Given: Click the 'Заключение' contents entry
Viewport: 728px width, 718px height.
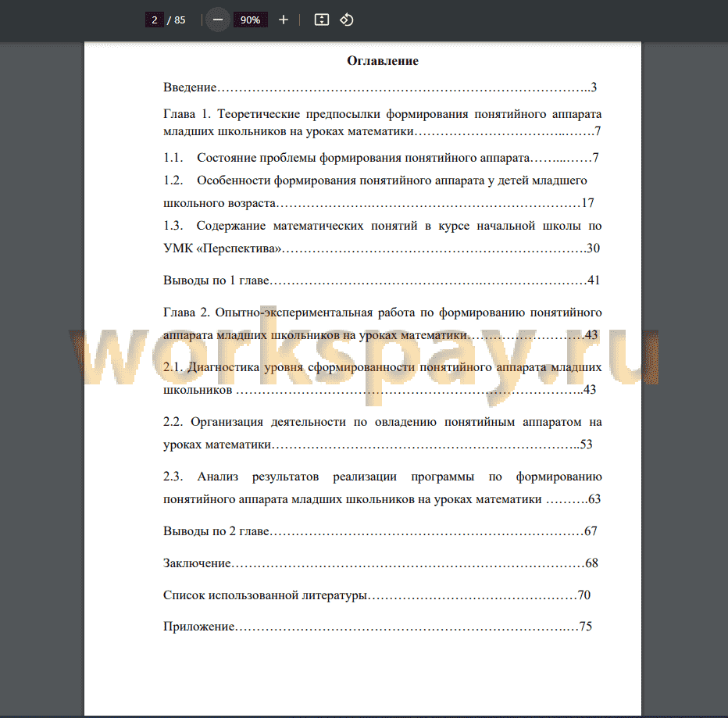Looking at the screenshot, I should click(x=380, y=563).
